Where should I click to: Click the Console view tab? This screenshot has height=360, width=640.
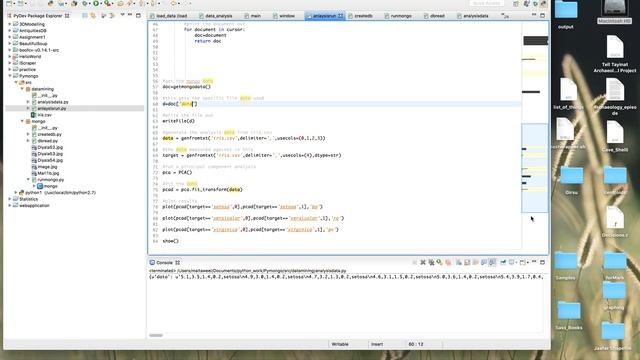pos(164,262)
